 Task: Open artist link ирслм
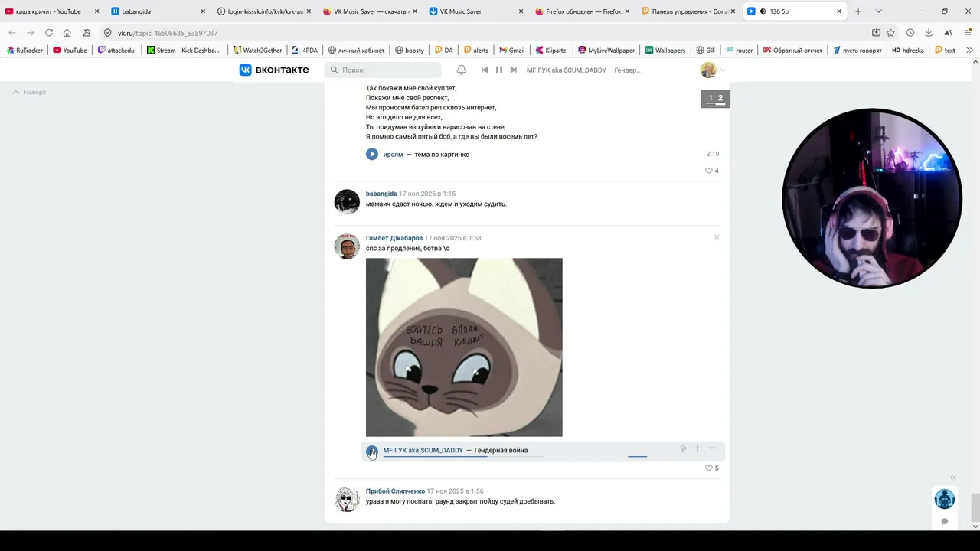[393, 155]
